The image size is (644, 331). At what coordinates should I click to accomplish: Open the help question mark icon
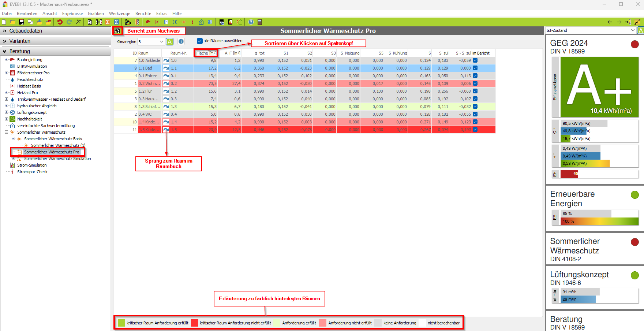click(x=251, y=22)
